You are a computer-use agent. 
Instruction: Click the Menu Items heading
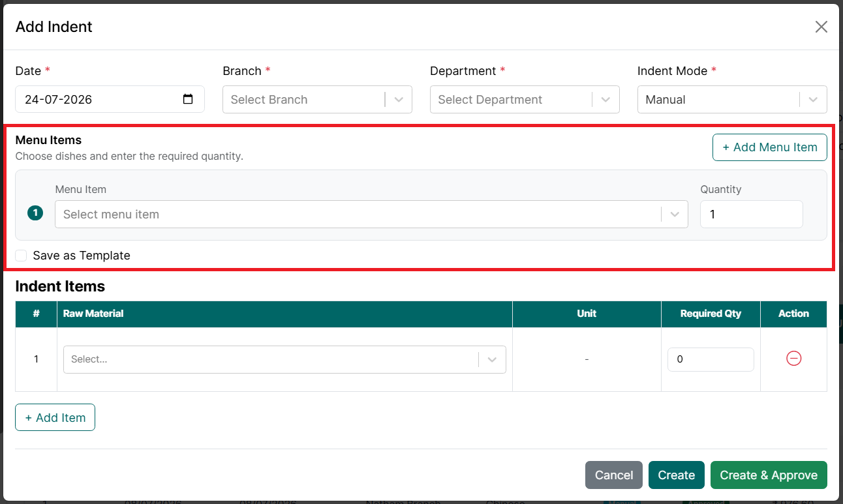tap(48, 140)
